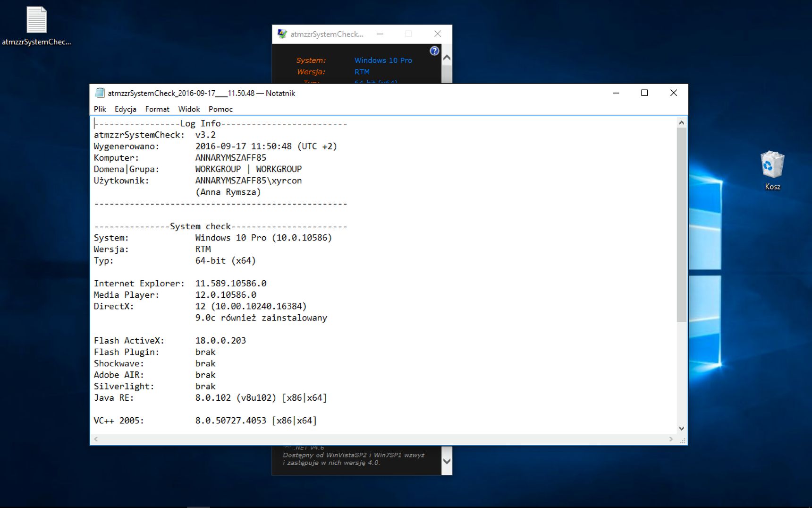Minimize the atmzzrSystemCheck app window
Image resolution: width=812 pixels, height=508 pixels.
coord(380,34)
